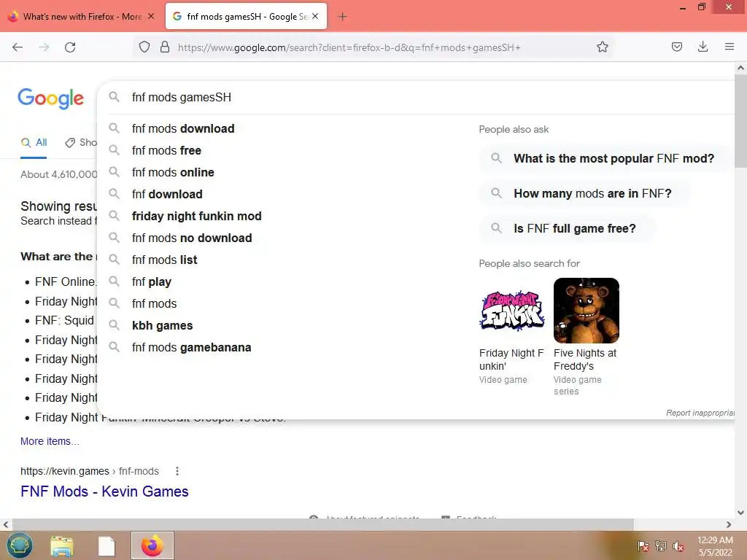The width and height of the screenshot is (747, 560).
Task: Choose suggestion 'fnf mods online'
Action: [173, 172]
